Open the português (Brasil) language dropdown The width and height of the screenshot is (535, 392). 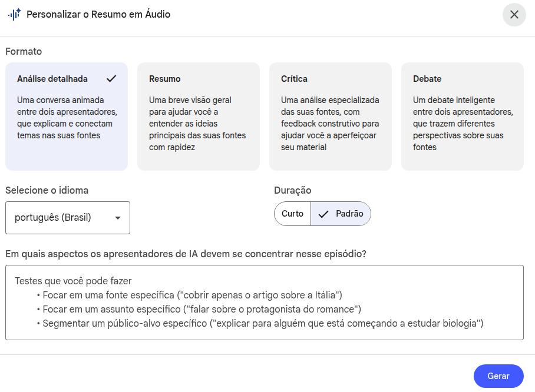click(x=67, y=218)
